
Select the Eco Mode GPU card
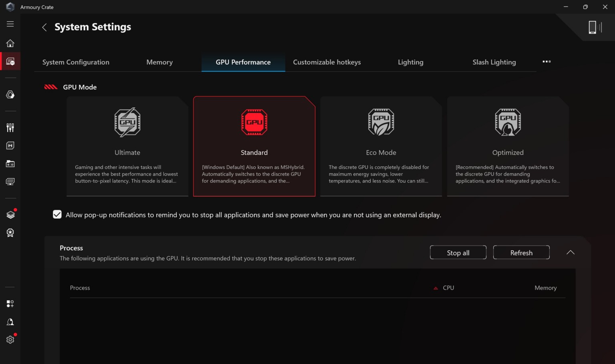click(x=381, y=146)
